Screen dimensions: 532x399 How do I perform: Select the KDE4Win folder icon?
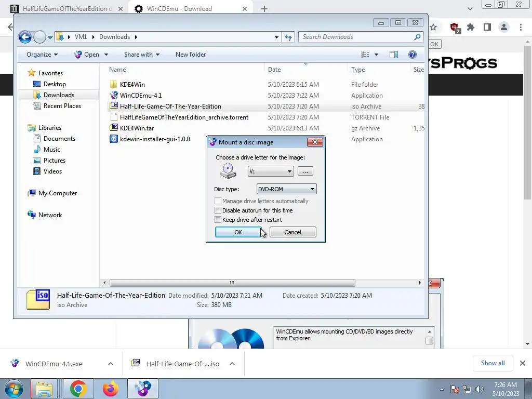114,85
